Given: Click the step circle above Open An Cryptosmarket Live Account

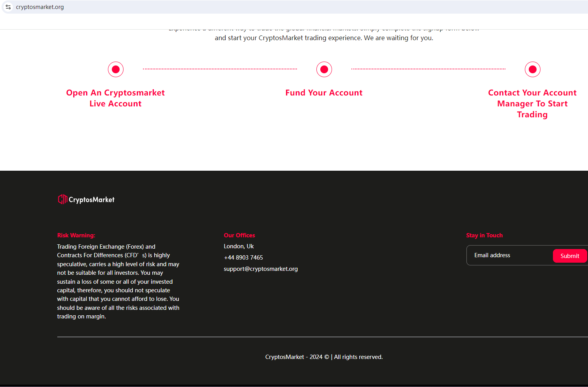Looking at the screenshot, I should [x=116, y=69].
